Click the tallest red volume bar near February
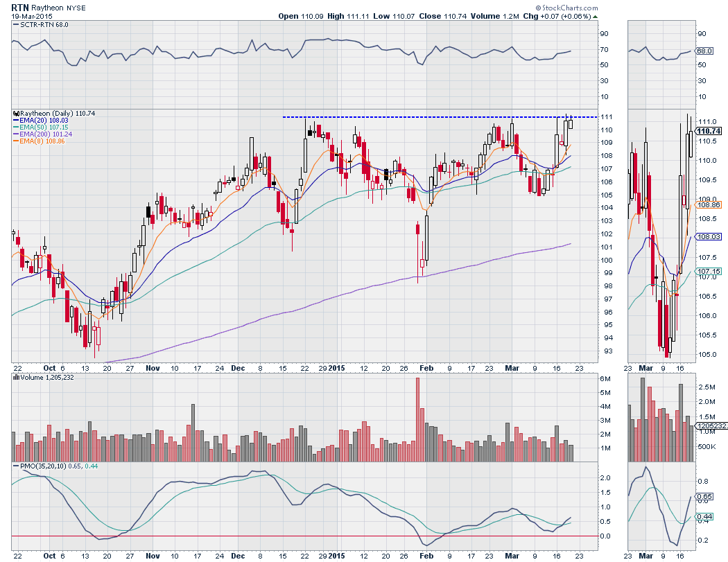 [417, 419]
